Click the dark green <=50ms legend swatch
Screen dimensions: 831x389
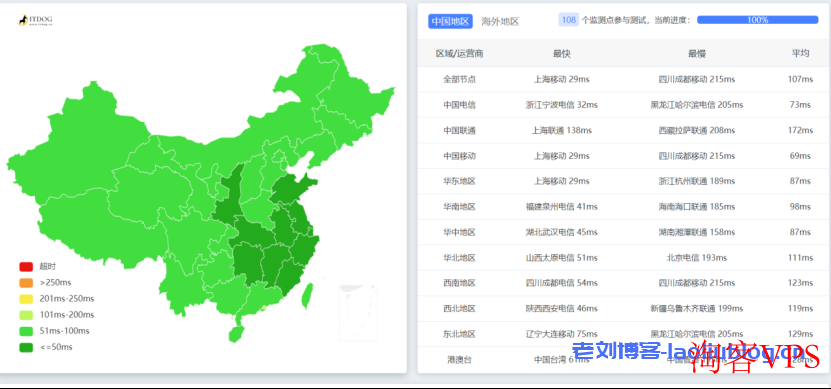[x=26, y=348]
